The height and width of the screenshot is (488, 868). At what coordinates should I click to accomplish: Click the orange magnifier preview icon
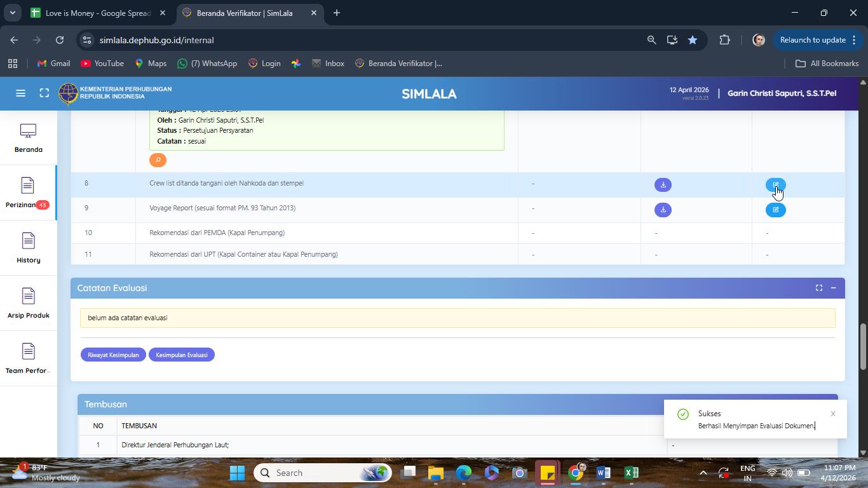(x=158, y=160)
